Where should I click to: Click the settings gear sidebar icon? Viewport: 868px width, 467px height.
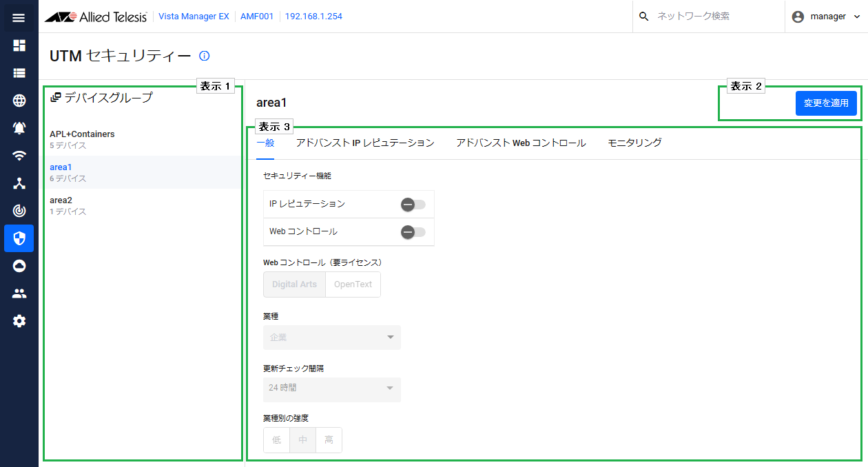19,321
